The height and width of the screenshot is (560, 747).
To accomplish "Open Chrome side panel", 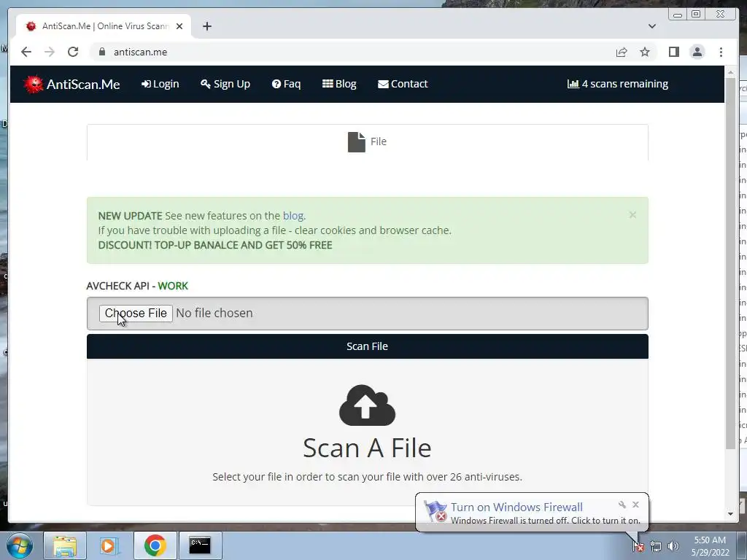I will coord(673,52).
